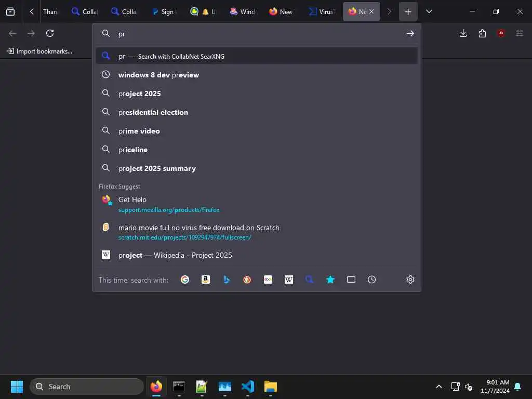Switch to the first CollabNet tab
532x399 pixels.
point(85,11)
